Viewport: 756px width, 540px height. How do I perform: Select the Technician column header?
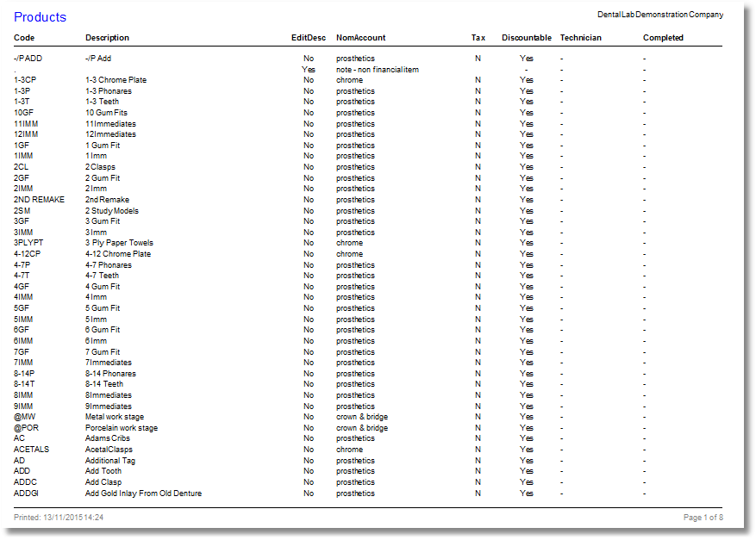tap(581, 38)
